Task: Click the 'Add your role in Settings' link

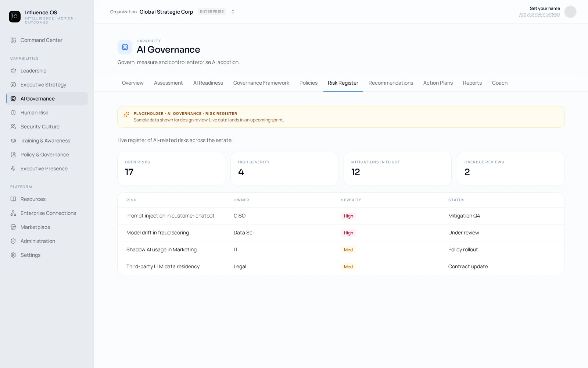Action: [x=539, y=14]
